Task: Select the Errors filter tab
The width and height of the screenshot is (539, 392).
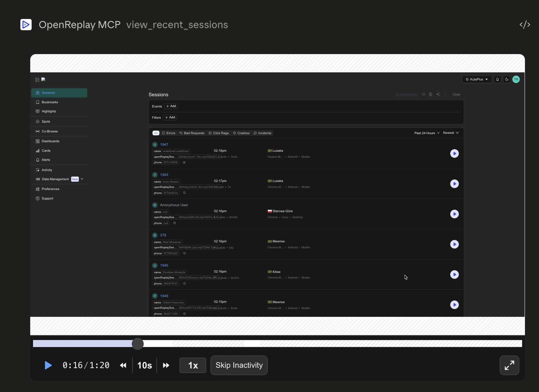Action: [169, 133]
